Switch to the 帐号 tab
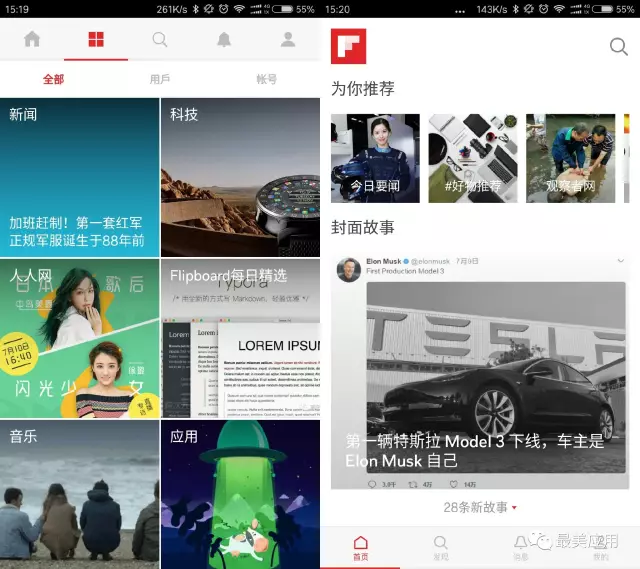 pyautogui.click(x=267, y=79)
